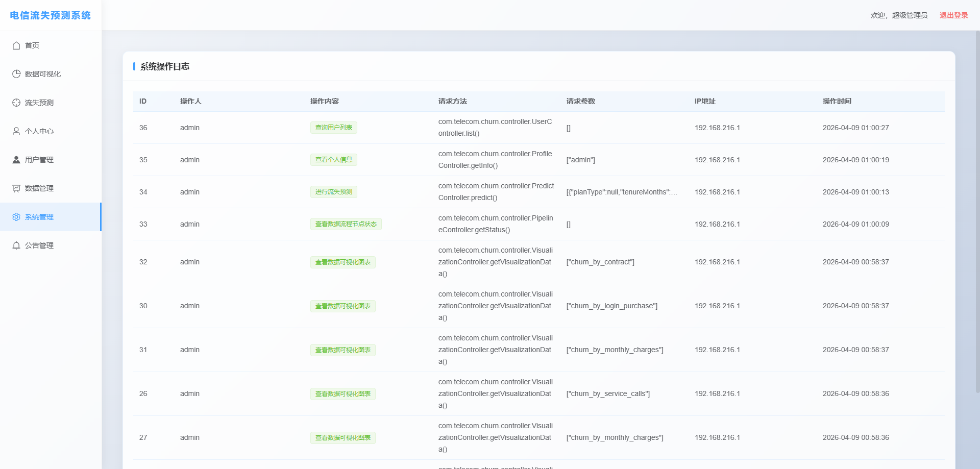This screenshot has width=980, height=469.
Task: Click the home icon in sidebar
Action: [x=16, y=45]
